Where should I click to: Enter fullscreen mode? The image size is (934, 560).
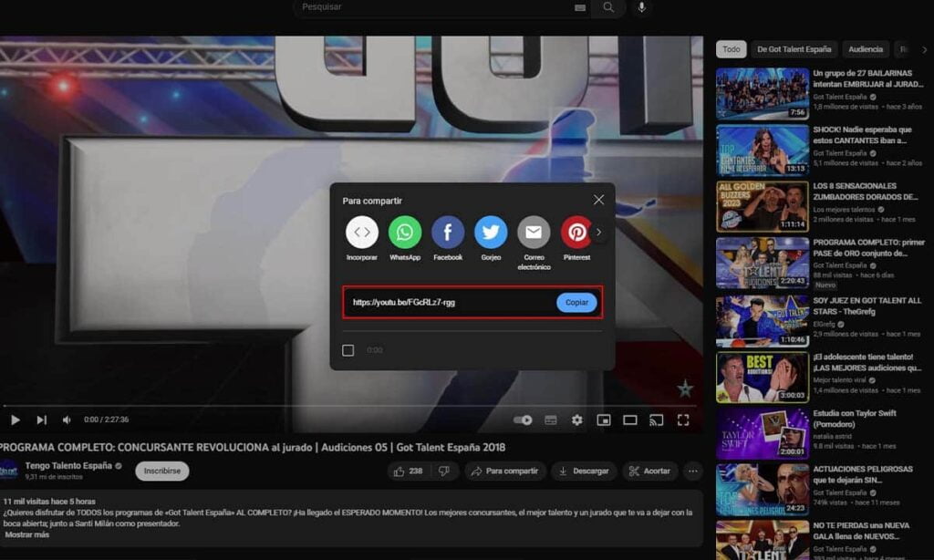pyautogui.click(x=683, y=420)
